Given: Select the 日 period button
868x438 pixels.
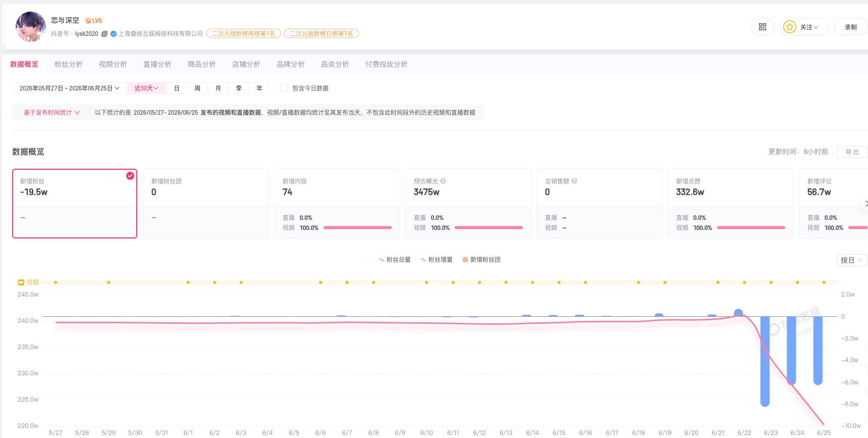Looking at the screenshot, I should pos(177,88).
